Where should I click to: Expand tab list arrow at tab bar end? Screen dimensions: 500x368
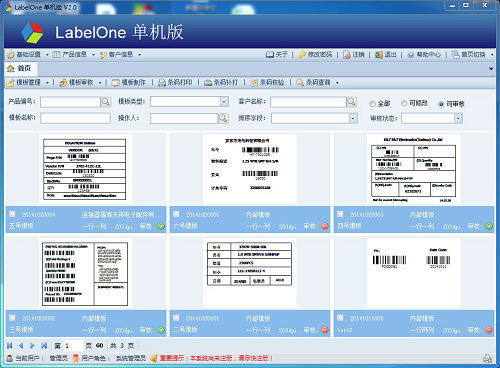click(x=491, y=69)
